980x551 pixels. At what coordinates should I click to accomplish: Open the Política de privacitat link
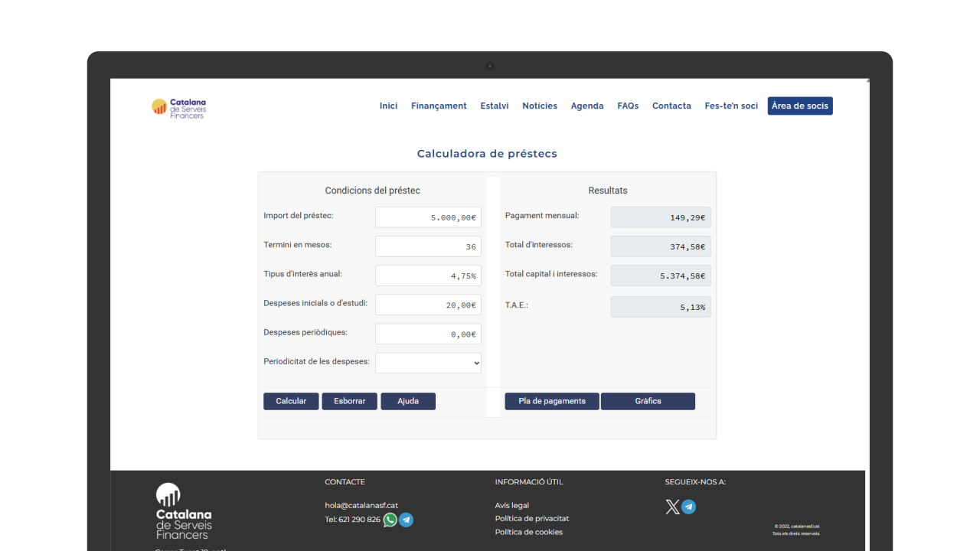(532, 519)
